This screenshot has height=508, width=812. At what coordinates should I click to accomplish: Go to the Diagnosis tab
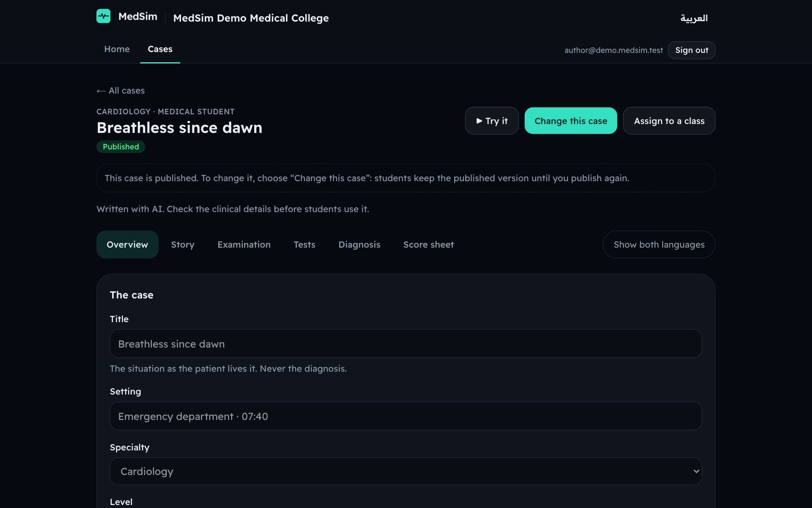[x=359, y=245]
